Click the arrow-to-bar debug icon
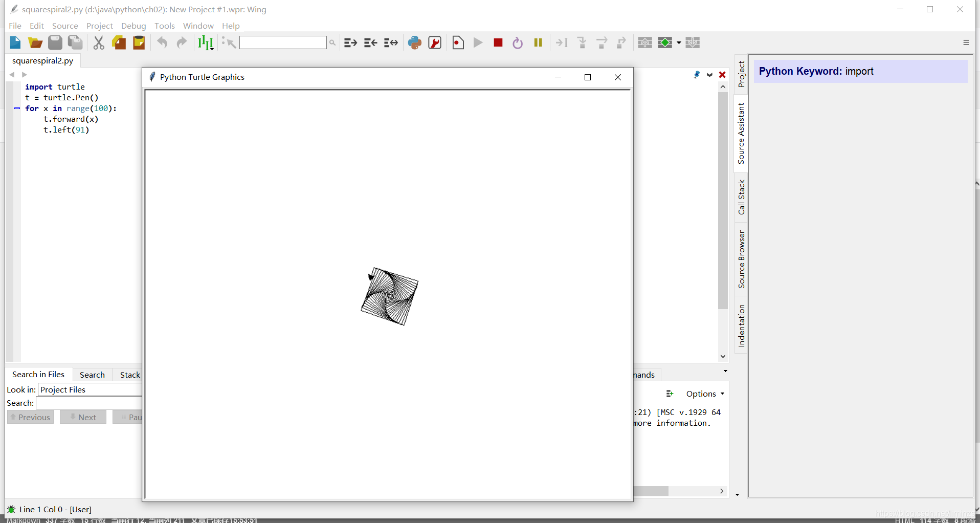The width and height of the screenshot is (980, 523). pyautogui.click(x=562, y=42)
